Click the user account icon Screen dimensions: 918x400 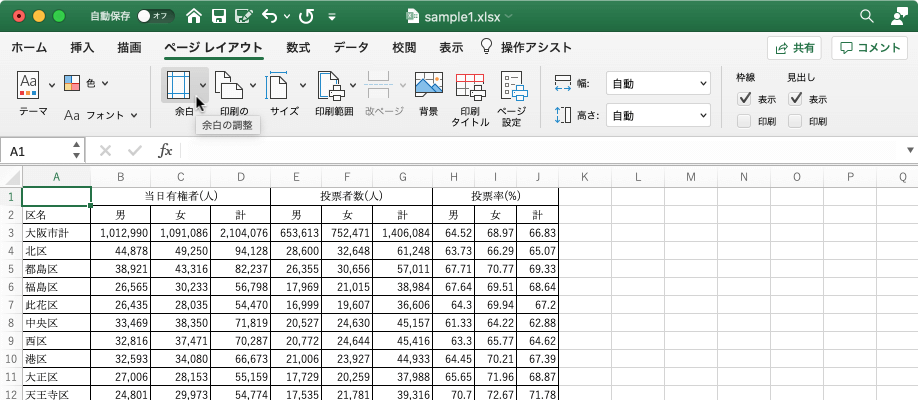[898, 16]
